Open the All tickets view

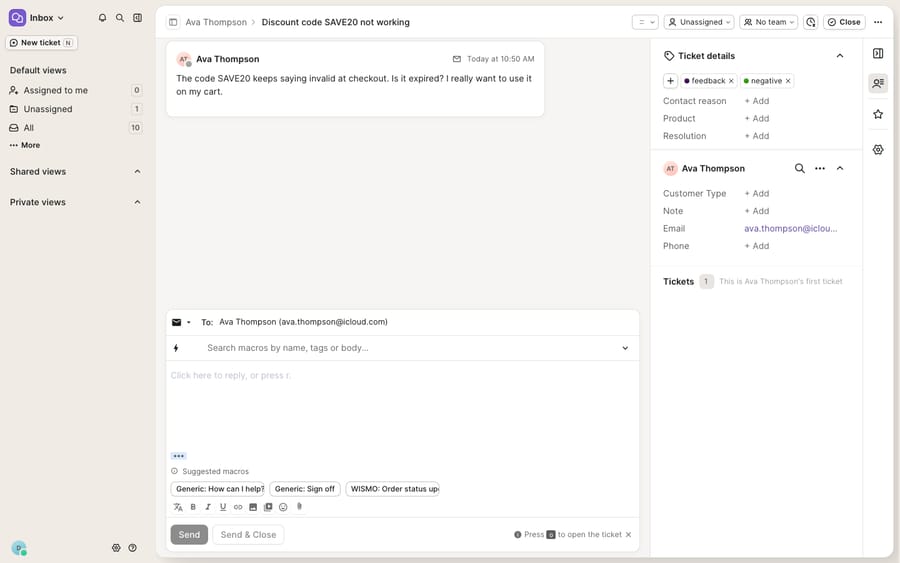coord(75,127)
